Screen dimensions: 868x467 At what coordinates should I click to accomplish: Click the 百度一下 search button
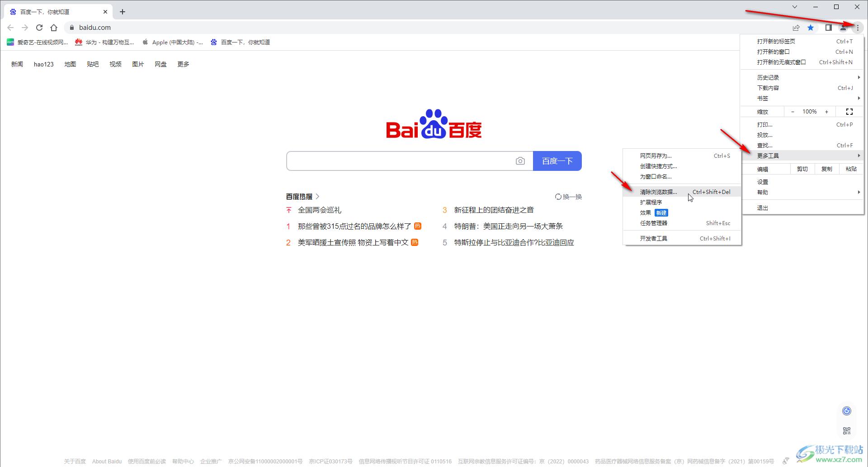[557, 161]
